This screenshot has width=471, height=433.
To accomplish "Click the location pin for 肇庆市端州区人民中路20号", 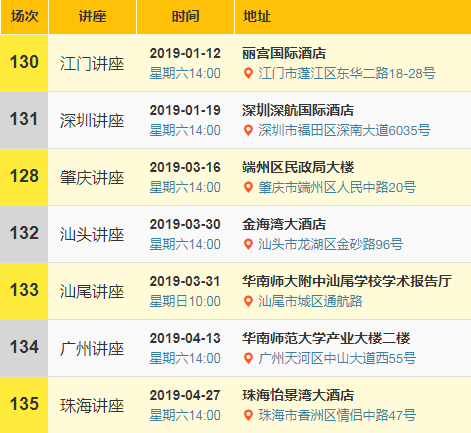I will click(x=248, y=187).
